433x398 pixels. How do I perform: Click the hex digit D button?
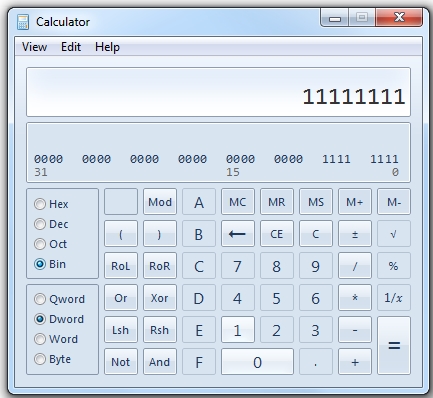coord(199,298)
